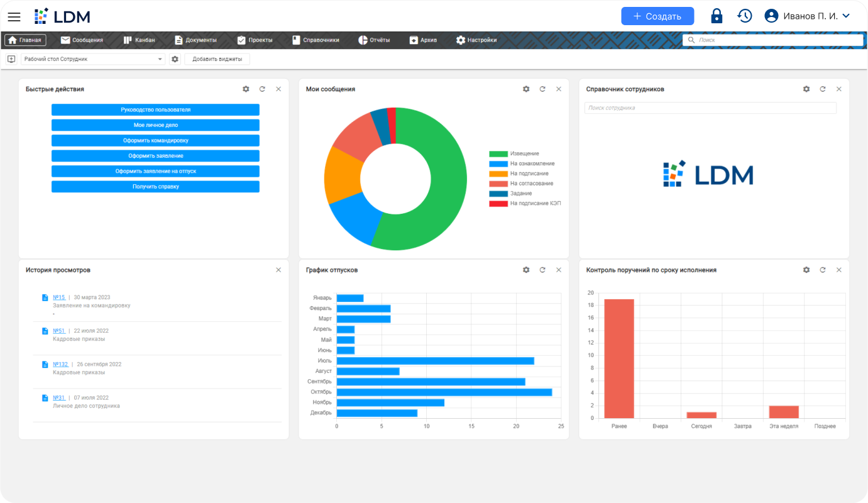Go to the Главная tab
Screen dimensions: 868x503
click(x=25, y=40)
